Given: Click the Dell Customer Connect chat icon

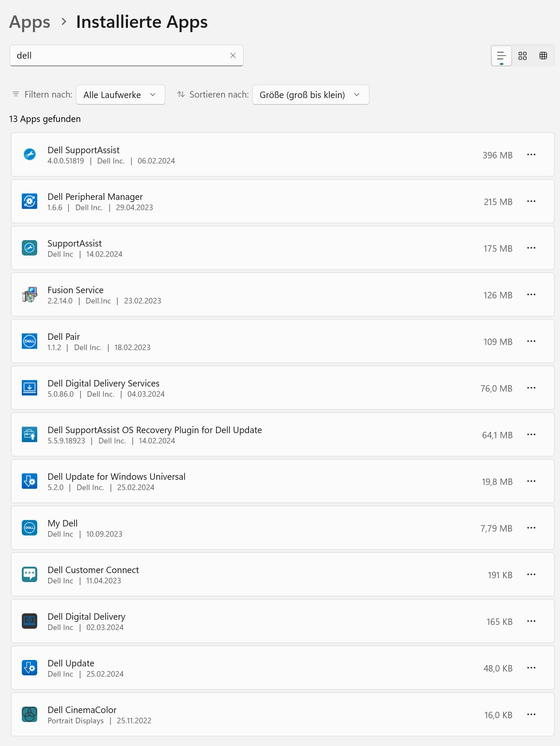Looking at the screenshot, I should pos(30,574).
